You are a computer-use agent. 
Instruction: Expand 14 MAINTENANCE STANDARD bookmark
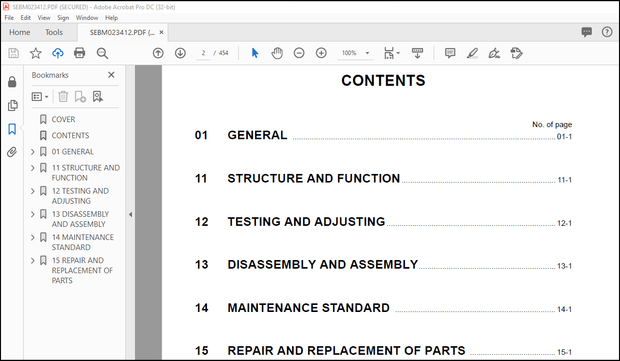33,238
